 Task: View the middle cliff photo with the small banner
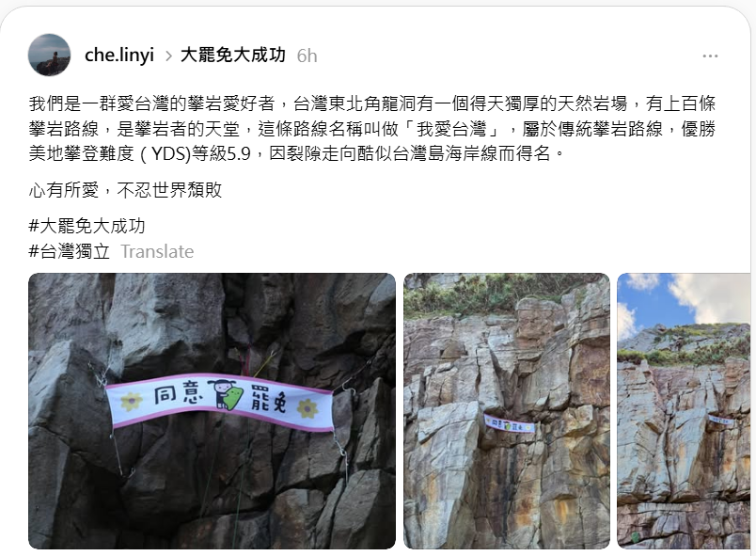click(x=507, y=411)
